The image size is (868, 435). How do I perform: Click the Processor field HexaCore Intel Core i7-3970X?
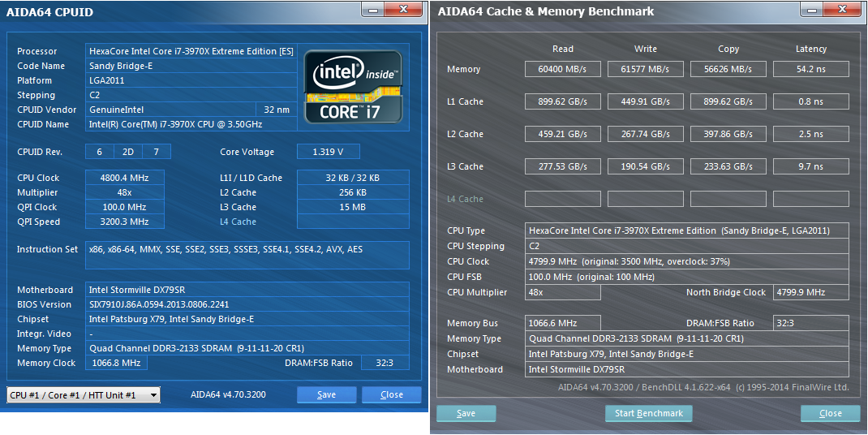tap(191, 51)
